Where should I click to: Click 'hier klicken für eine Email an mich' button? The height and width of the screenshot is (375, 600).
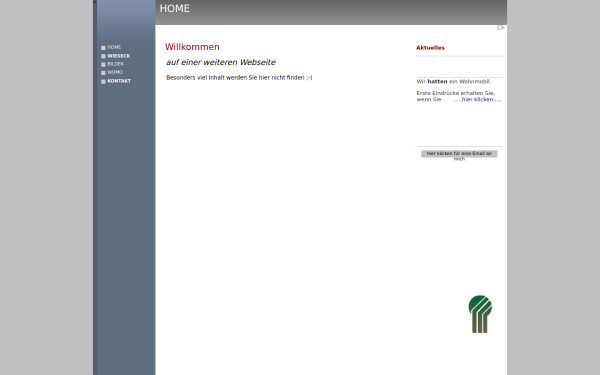459,154
